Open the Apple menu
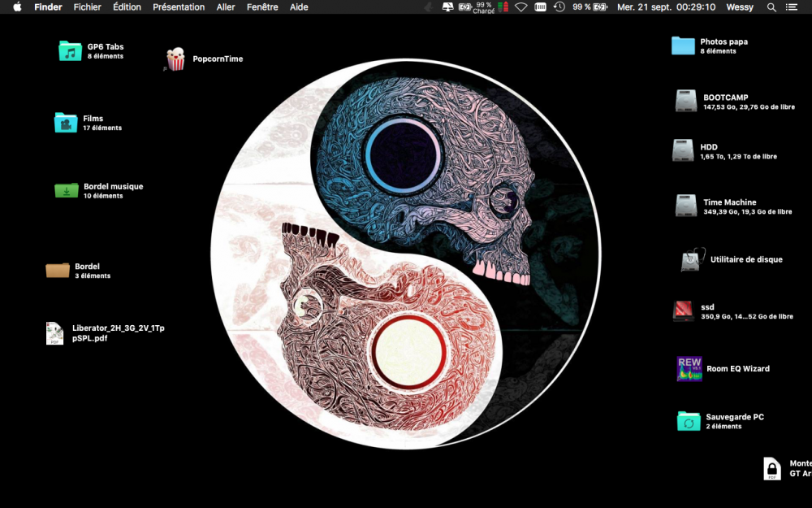Screen dimensions: 812x508 pyautogui.click(x=17, y=7)
